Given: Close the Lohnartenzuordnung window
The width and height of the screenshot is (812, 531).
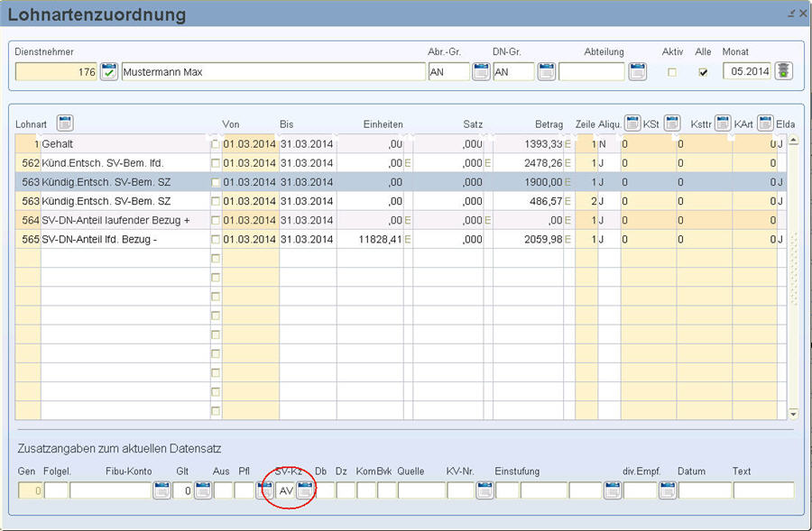Looking at the screenshot, I should click(x=803, y=13).
